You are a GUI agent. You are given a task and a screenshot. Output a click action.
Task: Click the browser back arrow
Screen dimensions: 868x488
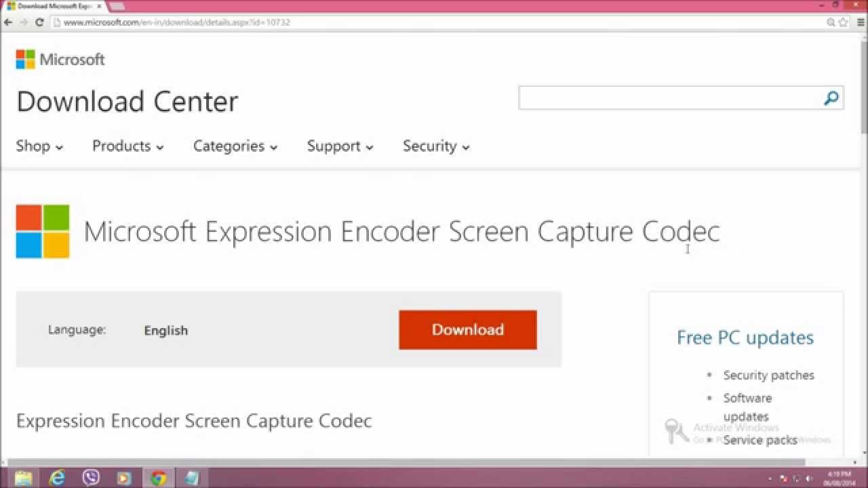[8, 22]
